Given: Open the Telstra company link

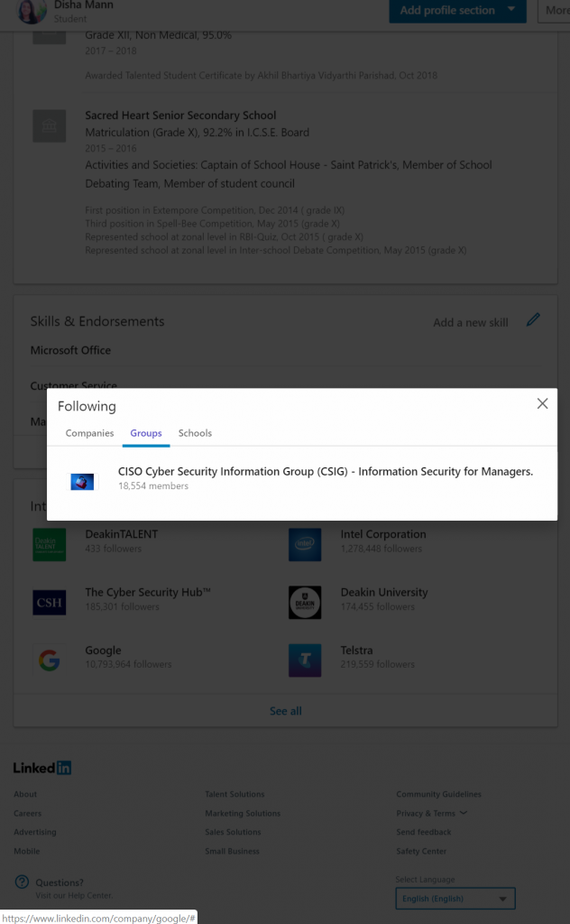Looking at the screenshot, I should [x=356, y=651].
